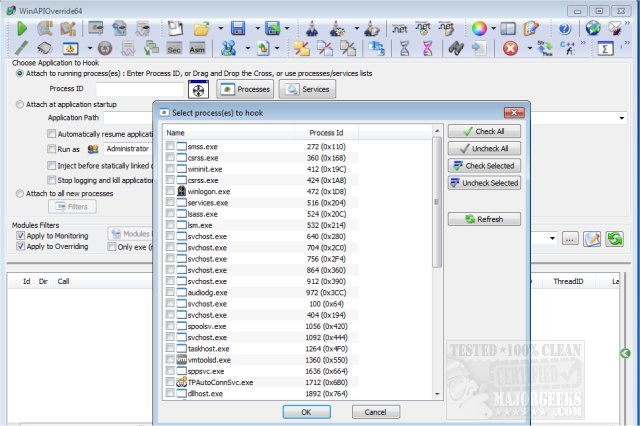Click the crosshair target drag icon
640x426 pixels.
(x=198, y=90)
